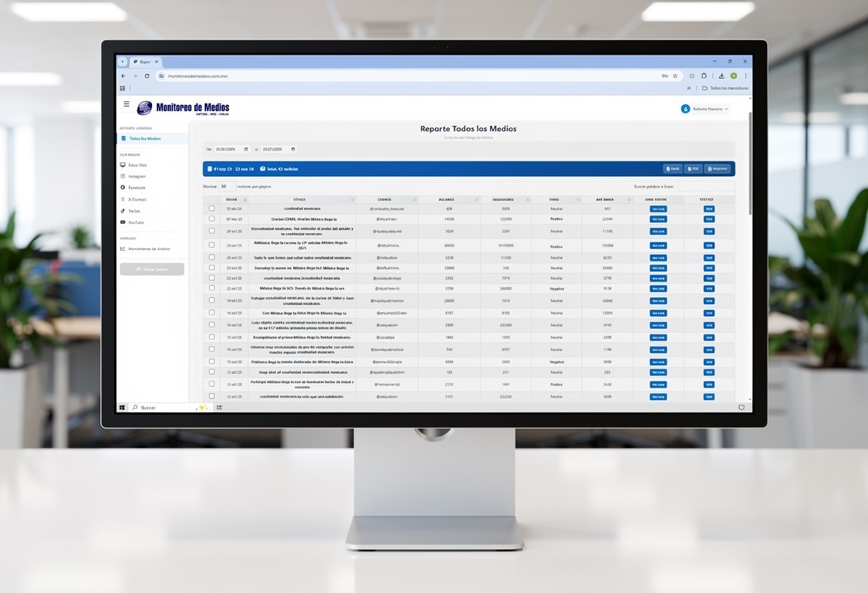Bookmark page with the star icon
The height and width of the screenshot is (593, 868).
point(675,76)
